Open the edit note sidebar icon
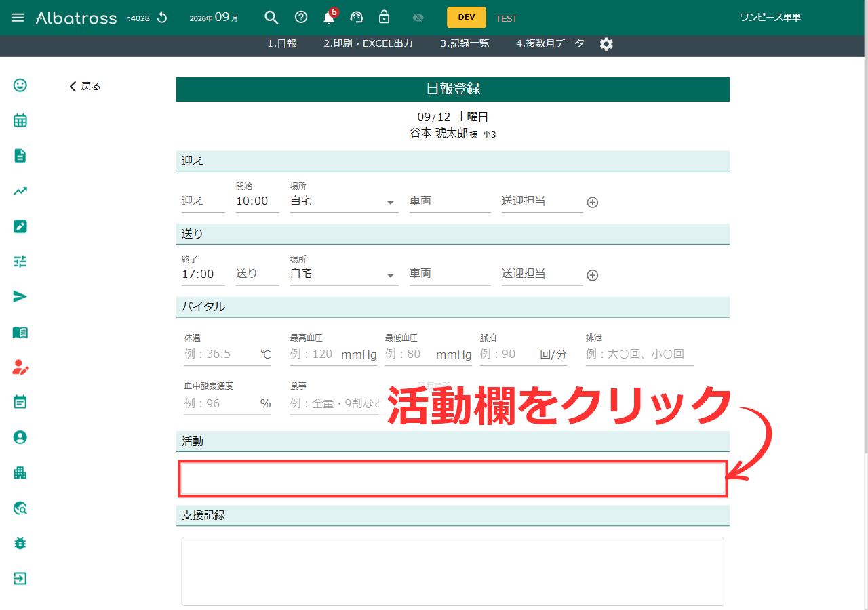 click(x=20, y=226)
